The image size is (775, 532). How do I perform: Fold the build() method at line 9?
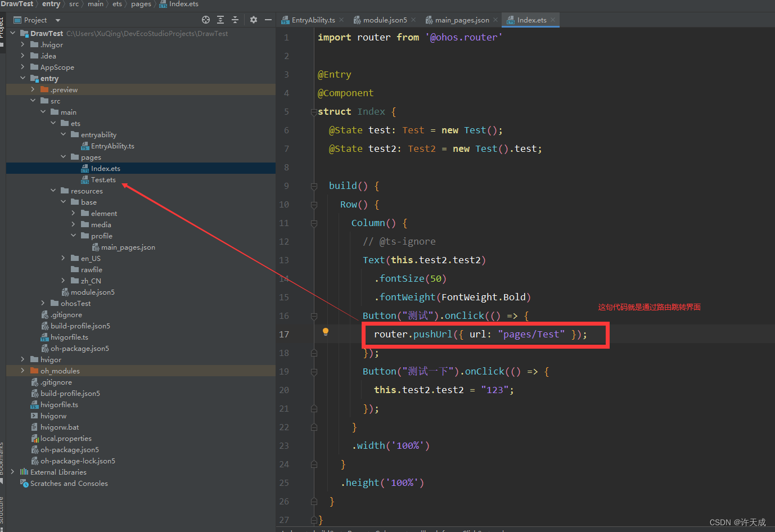314,186
